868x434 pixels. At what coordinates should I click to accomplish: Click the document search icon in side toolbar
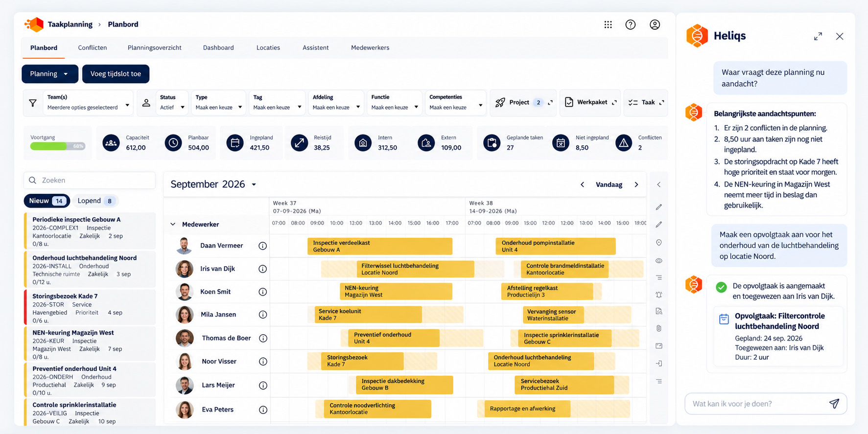659,311
